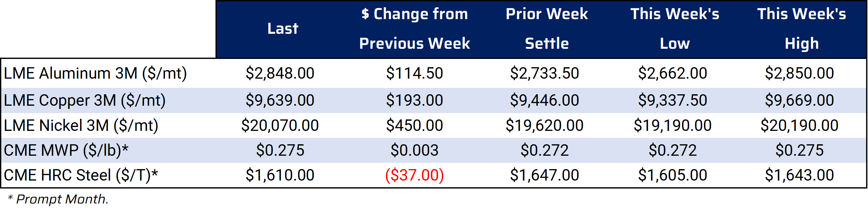868x214 pixels.
Task: Click Copper change value $193.00
Action: click(x=414, y=100)
